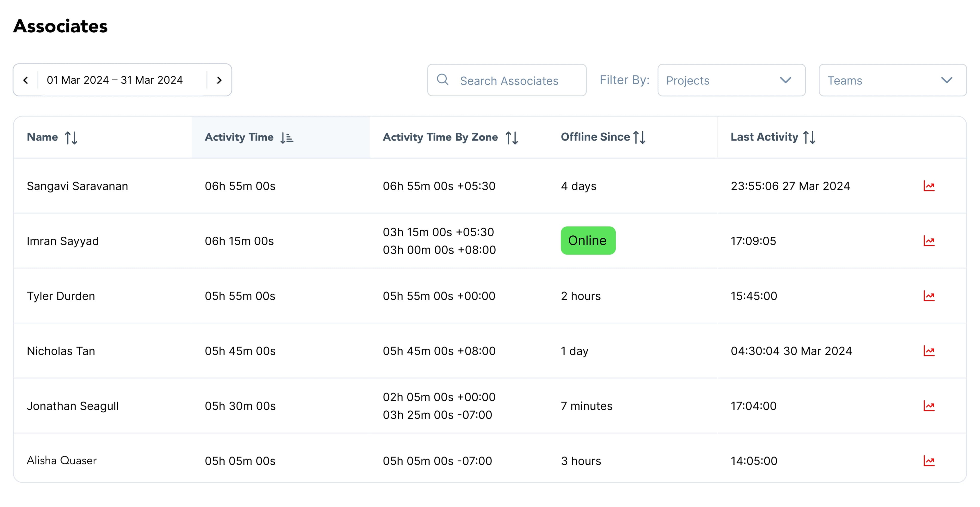
Task: Click zone time 05h 55m 00s +00:00
Action: point(439,296)
